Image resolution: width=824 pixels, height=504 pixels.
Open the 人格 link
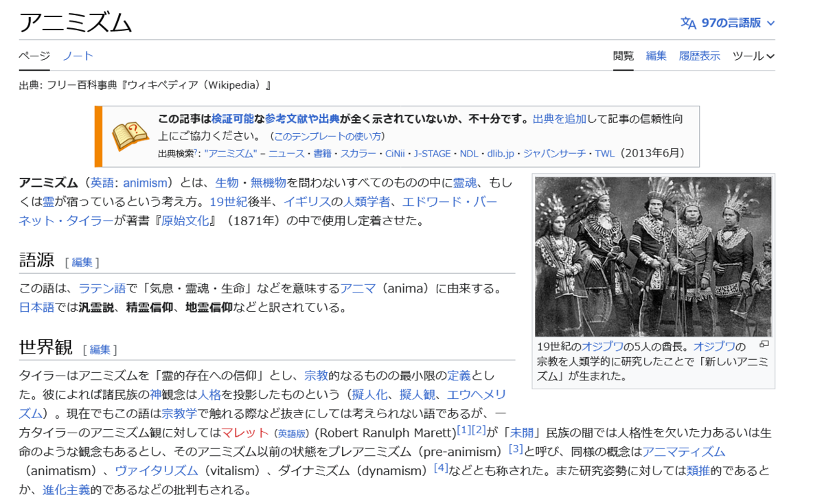209,395
